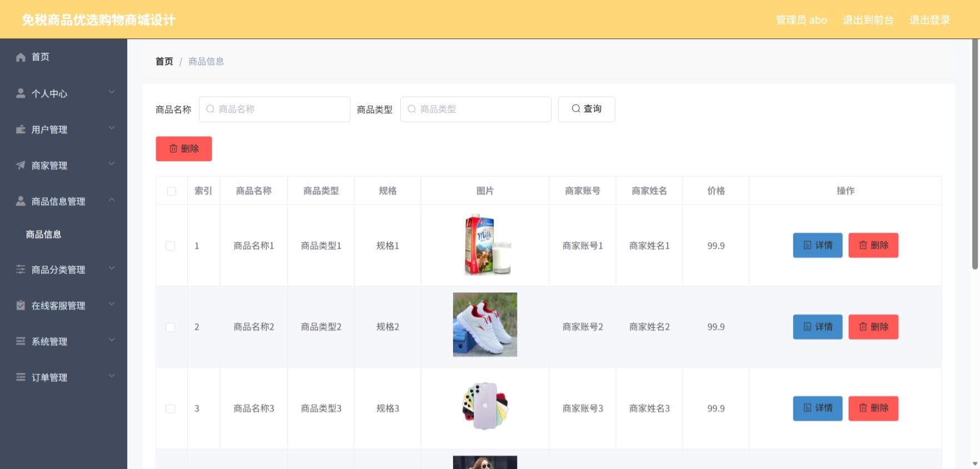This screenshot has width=980, height=469.
Task: Select the 商品信息 submenu item
Action: (63, 234)
